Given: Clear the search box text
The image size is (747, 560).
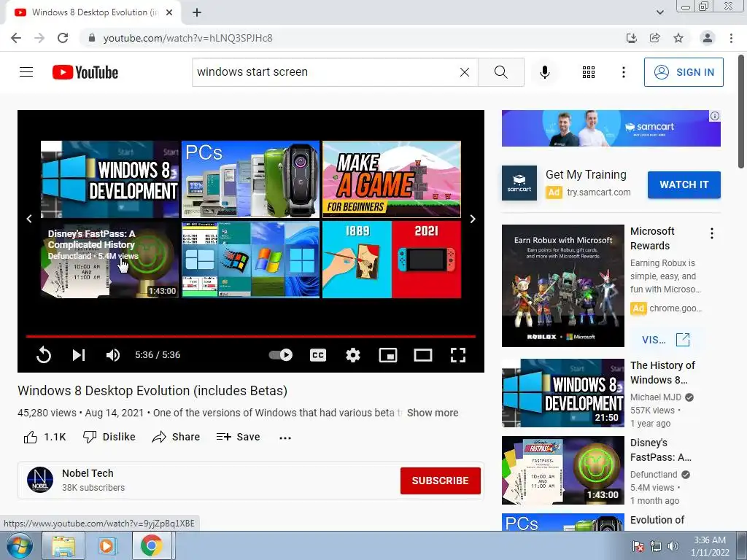Looking at the screenshot, I should click(x=465, y=72).
